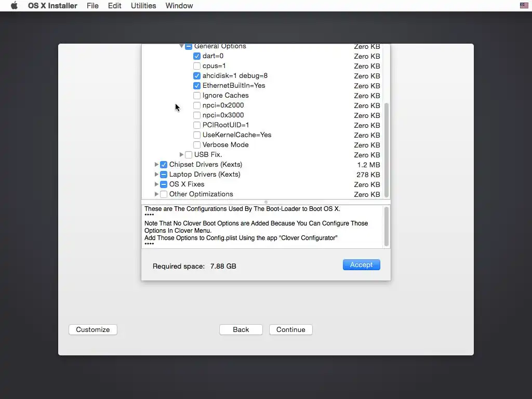Viewport: 532px width, 399px height.
Task: Uncheck the Chipset Drivers (Kexts) checkbox
Action: tap(164, 165)
